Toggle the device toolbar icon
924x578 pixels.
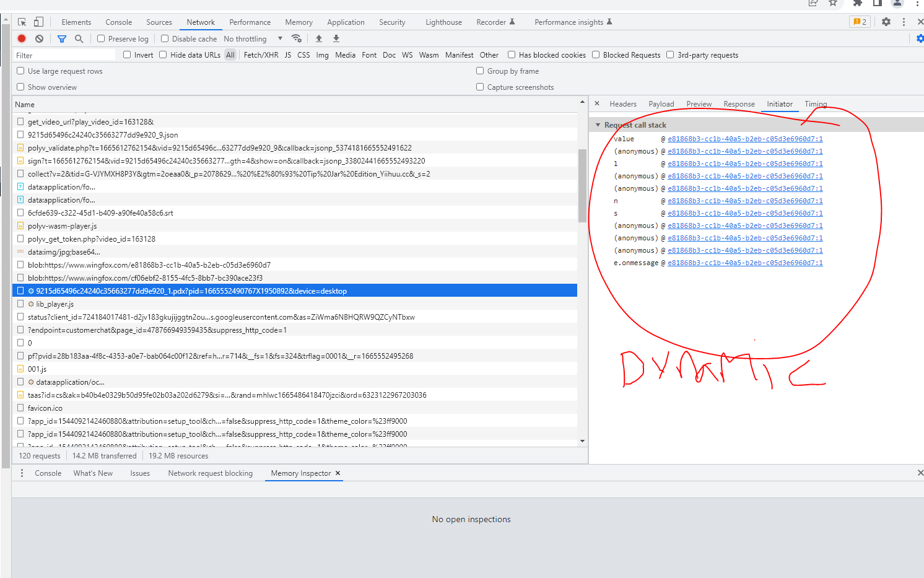(x=38, y=22)
